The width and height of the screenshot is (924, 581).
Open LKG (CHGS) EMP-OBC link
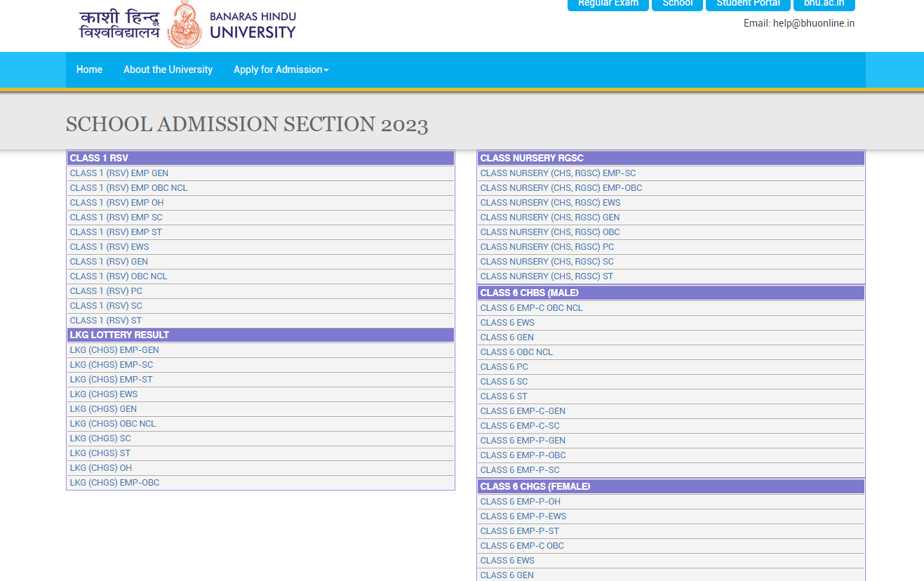coord(114,483)
